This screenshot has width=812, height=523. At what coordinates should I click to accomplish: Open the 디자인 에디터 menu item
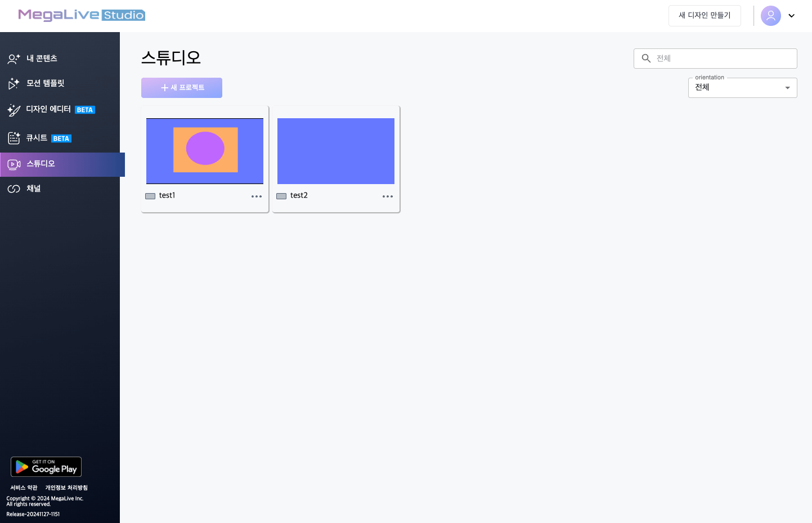48,109
